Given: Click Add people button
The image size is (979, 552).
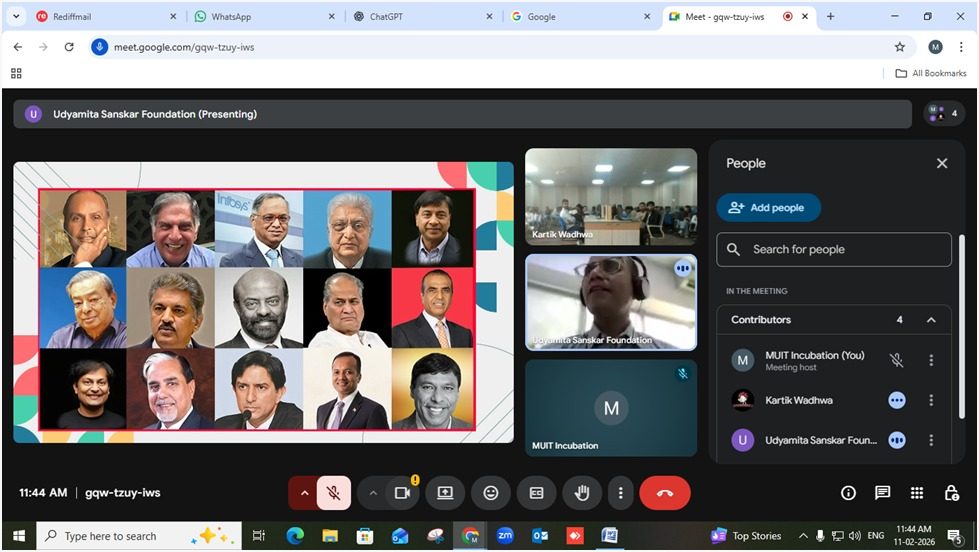Looking at the screenshot, I should (768, 208).
